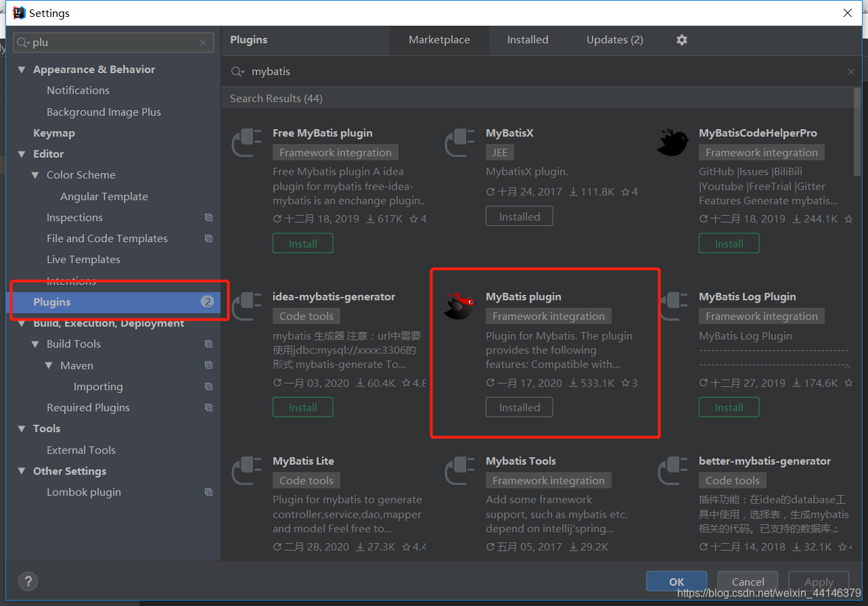Confirm with the OK button
This screenshot has height=606, width=868.
[677, 582]
